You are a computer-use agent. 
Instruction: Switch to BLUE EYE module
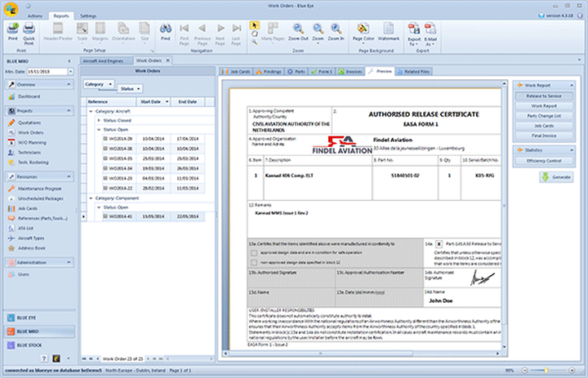click(39, 318)
